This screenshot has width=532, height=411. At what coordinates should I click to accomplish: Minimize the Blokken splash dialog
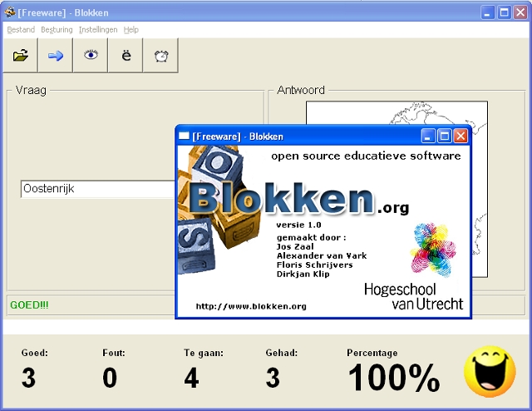[428, 136]
